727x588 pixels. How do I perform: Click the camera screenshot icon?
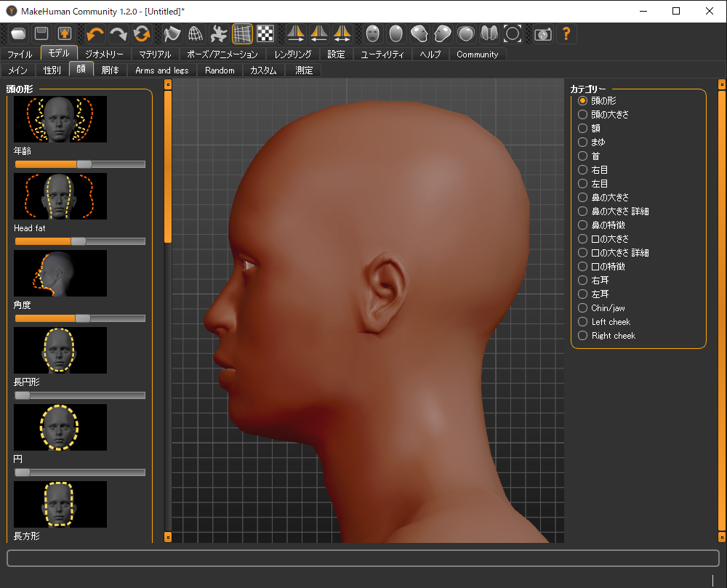click(x=542, y=33)
